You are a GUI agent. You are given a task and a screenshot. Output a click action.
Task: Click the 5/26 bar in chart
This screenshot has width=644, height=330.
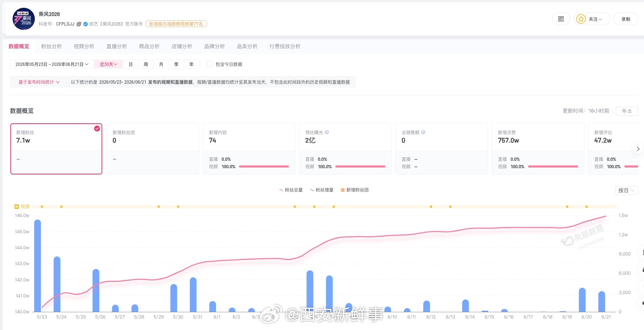(x=96, y=290)
